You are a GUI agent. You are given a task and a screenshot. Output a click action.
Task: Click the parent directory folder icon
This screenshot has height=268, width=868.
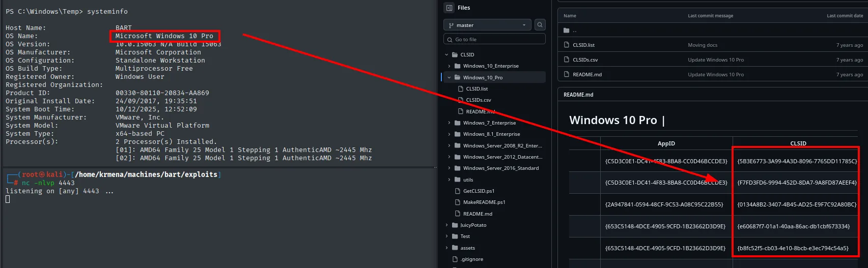tap(567, 31)
